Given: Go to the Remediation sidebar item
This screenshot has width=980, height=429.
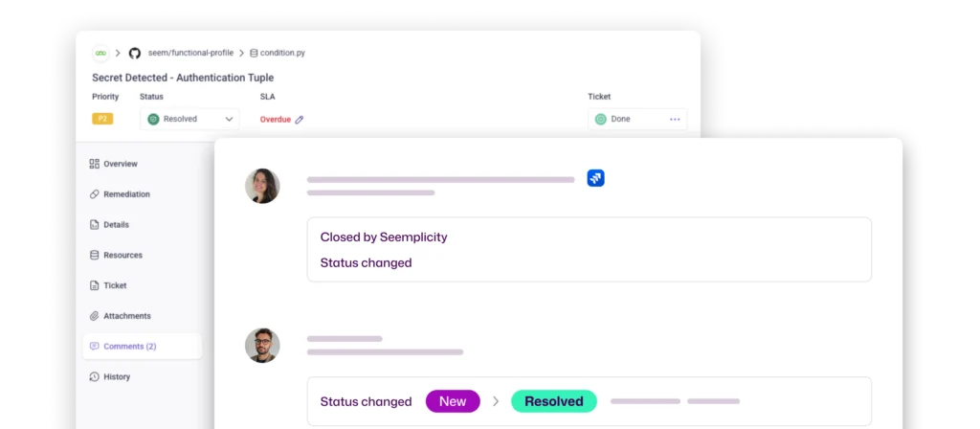Looking at the screenshot, I should click(125, 194).
